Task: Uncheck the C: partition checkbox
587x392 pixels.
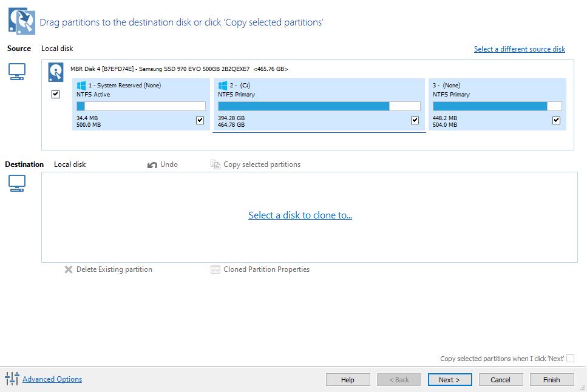Action: coord(415,120)
